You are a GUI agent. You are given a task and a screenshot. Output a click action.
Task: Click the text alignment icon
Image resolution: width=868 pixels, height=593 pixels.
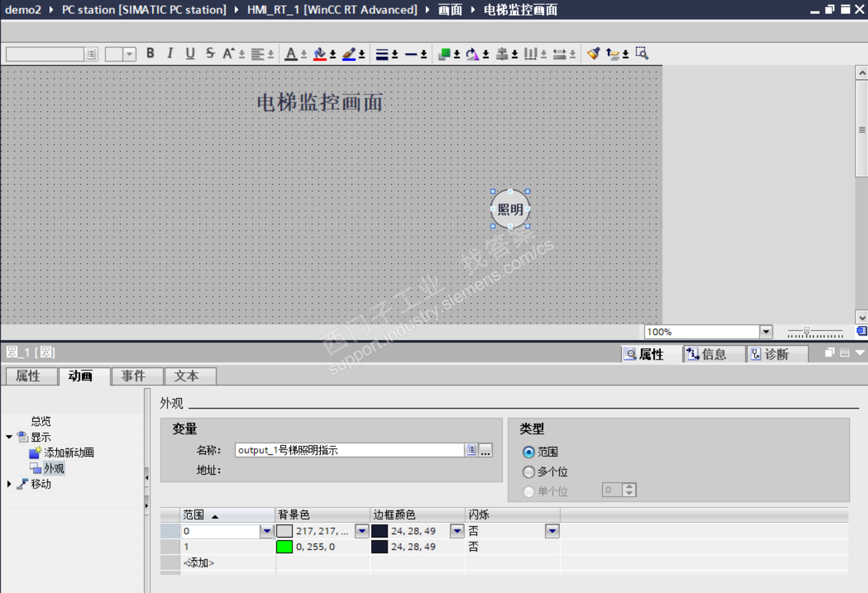point(258,54)
